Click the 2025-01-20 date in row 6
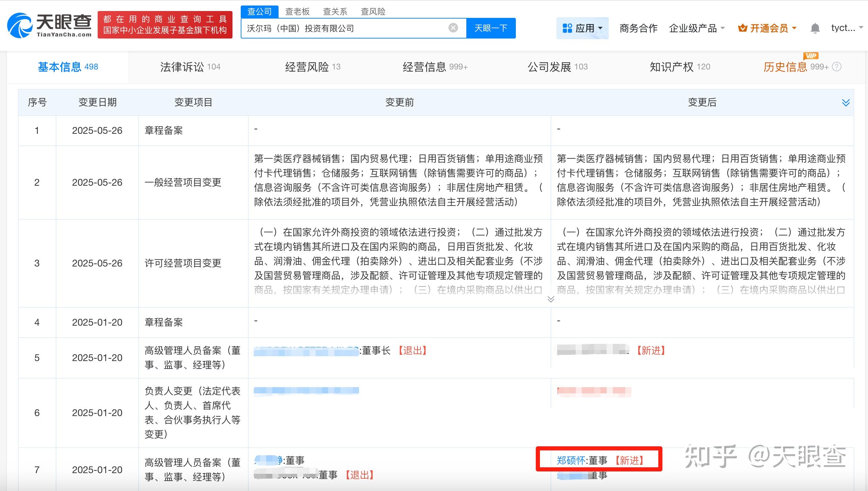The image size is (868, 491). (97, 413)
